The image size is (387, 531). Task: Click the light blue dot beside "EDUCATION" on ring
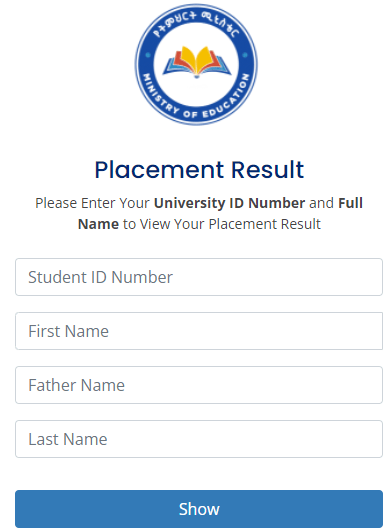click(x=245, y=55)
